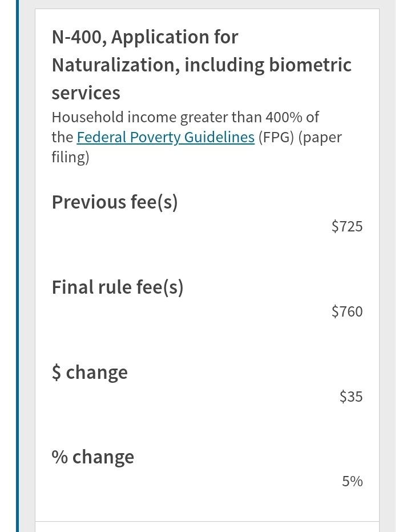The width and height of the screenshot is (411, 532).
Task: Click the word 'services' in the heading
Action: (86, 93)
